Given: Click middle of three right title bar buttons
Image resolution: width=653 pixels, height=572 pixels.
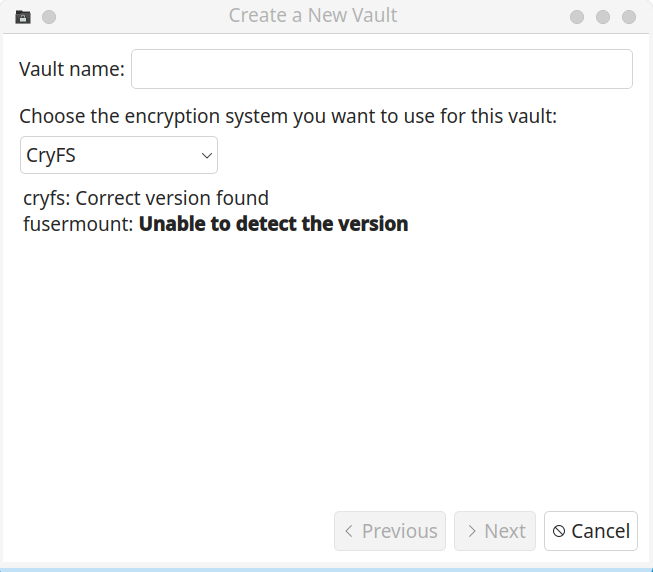Looking at the screenshot, I should pos(603,17).
